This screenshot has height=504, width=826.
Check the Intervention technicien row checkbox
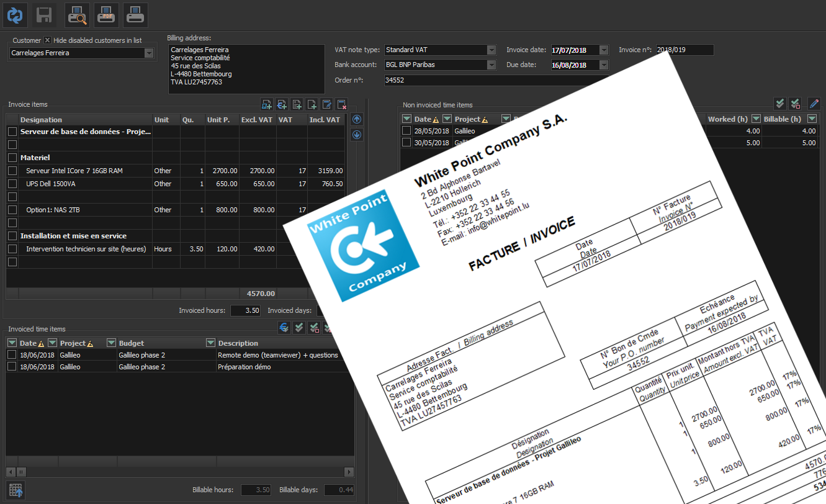click(x=12, y=249)
